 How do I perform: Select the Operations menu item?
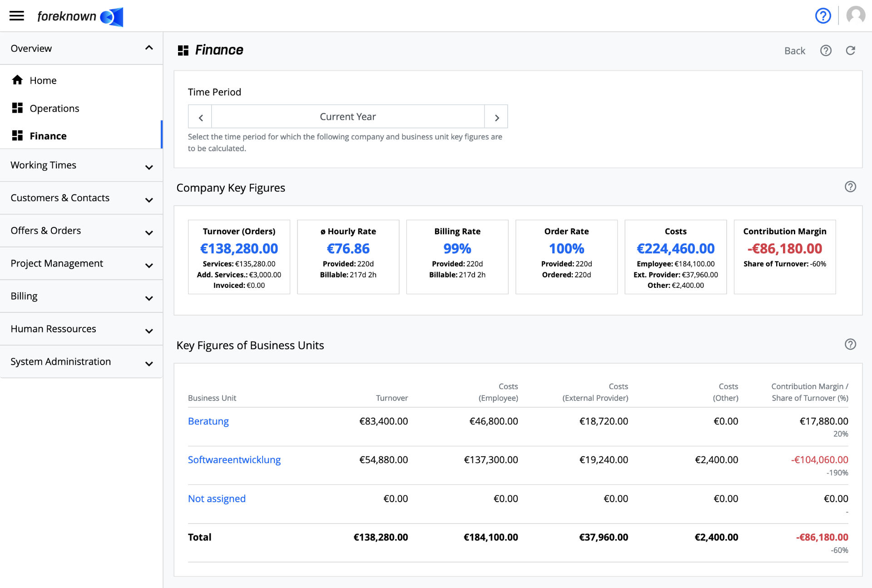point(54,108)
